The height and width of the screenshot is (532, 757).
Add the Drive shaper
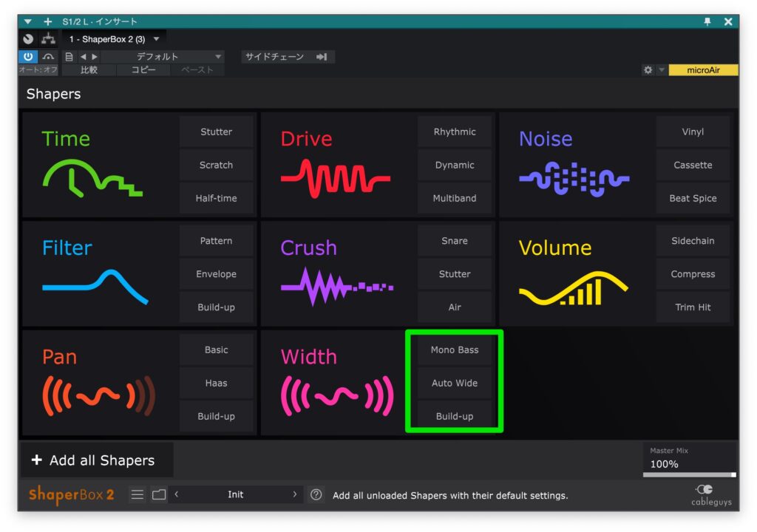(x=338, y=164)
